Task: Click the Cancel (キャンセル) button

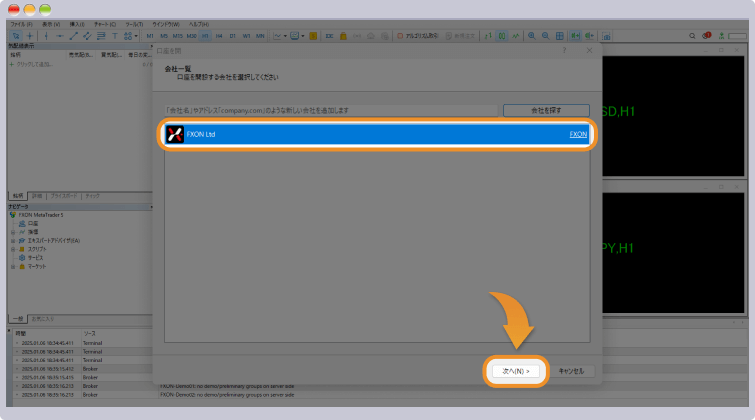Action: click(x=574, y=370)
